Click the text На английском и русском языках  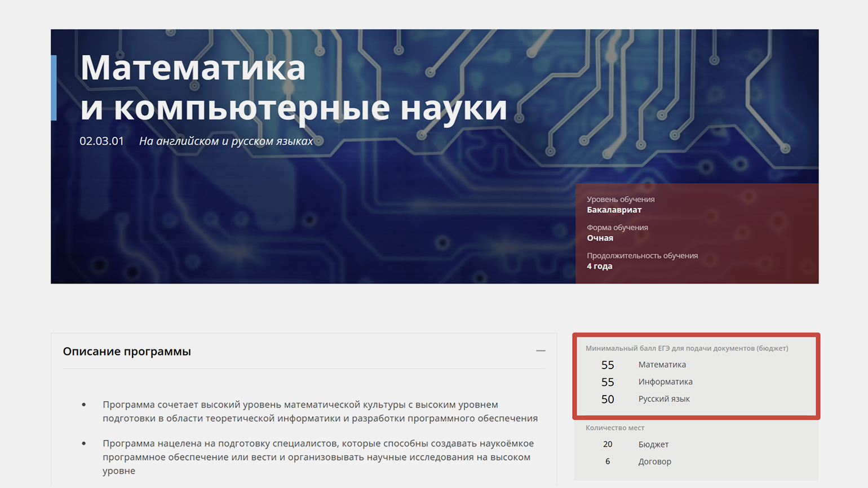225,141
